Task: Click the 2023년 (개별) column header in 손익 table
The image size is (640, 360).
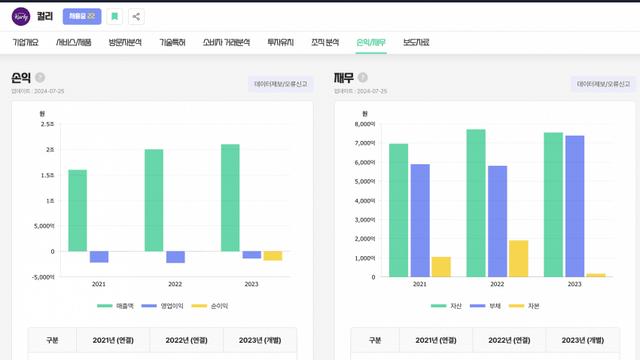Action: 260,340
